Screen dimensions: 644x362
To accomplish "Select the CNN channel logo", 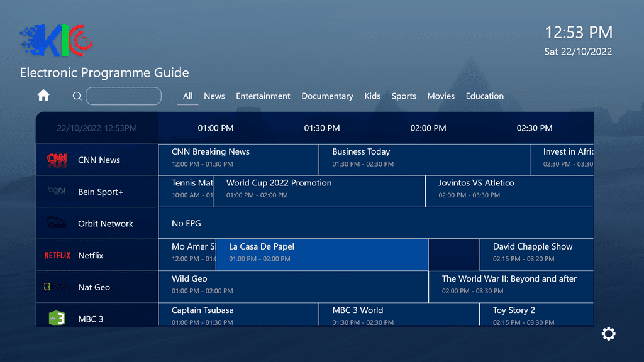I will point(57,160).
